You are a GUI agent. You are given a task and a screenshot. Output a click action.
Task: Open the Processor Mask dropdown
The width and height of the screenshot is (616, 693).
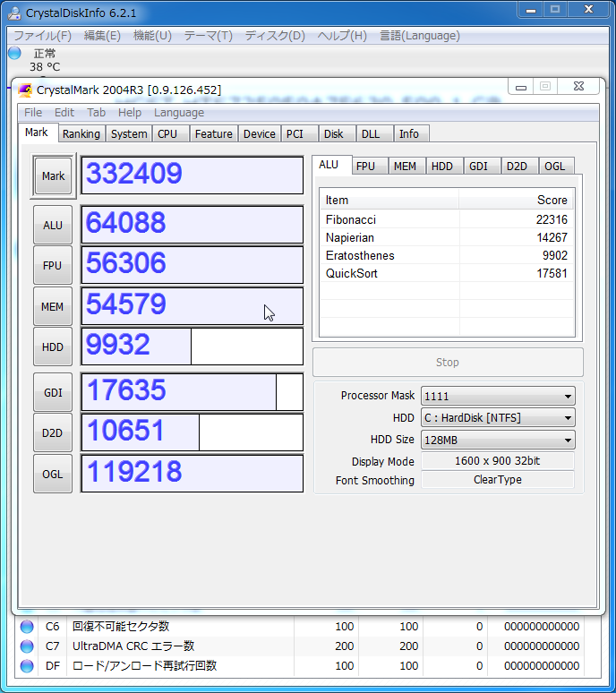tap(498, 396)
